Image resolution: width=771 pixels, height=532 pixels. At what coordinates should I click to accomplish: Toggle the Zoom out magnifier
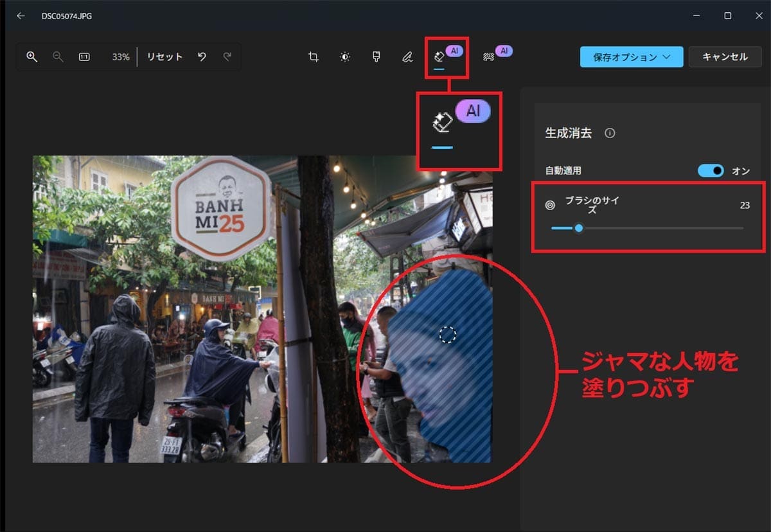click(58, 57)
